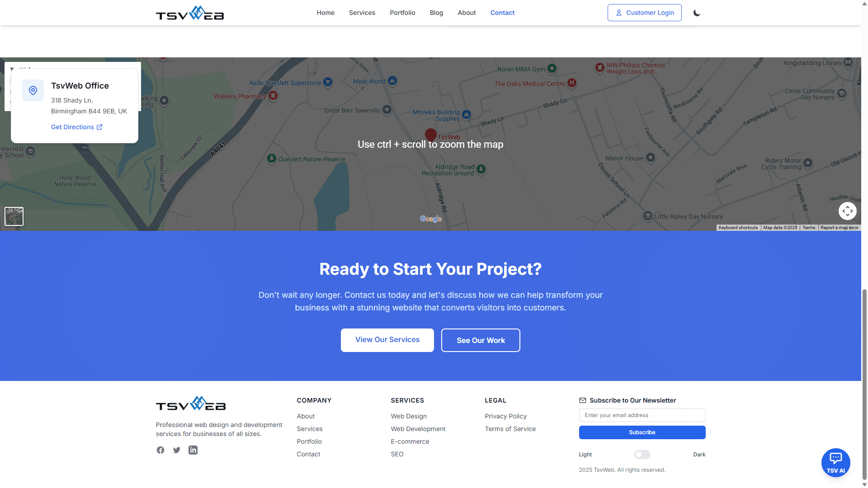The width and height of the screenshot is (868, 488).
Task: Click the Asda Queslett Superstore map marker
Action: 328,82
